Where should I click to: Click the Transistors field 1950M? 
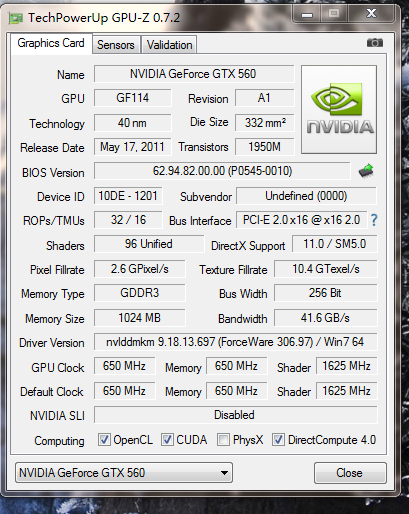(x=265, y=147)
